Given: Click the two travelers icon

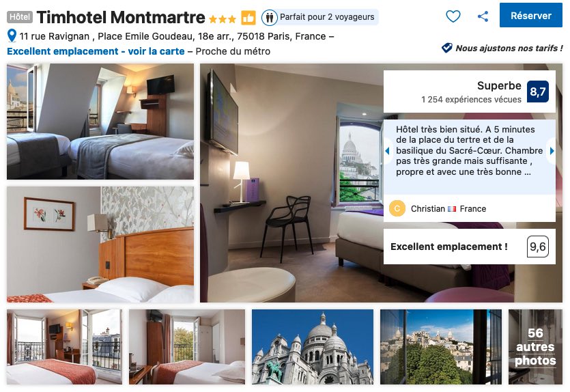Looking at the screenshot, I should pyautogui.click(x=270, y=17).
